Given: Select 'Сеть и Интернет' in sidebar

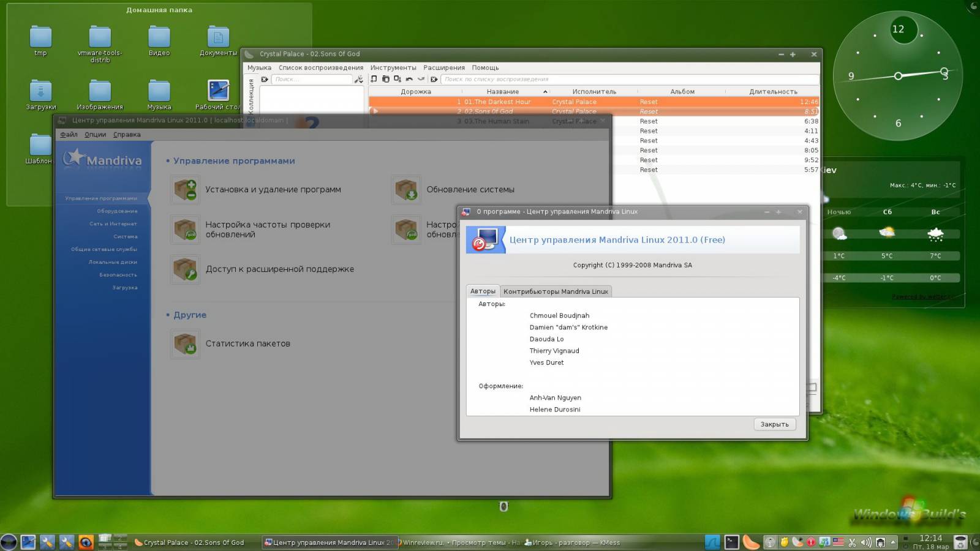Looking at the screenshot, I should pyautogui.click(x=113, y=224).
